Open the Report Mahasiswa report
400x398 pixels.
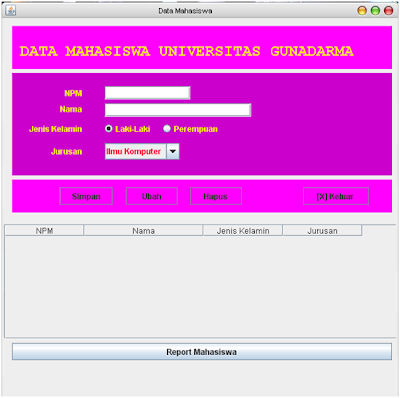[x=202, y=352]
